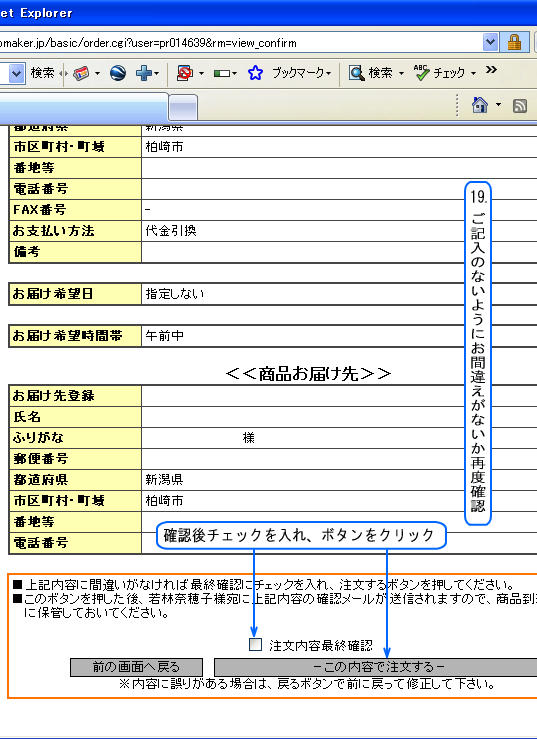Click the お届け希望時間帯 label cell

[75, 336]
